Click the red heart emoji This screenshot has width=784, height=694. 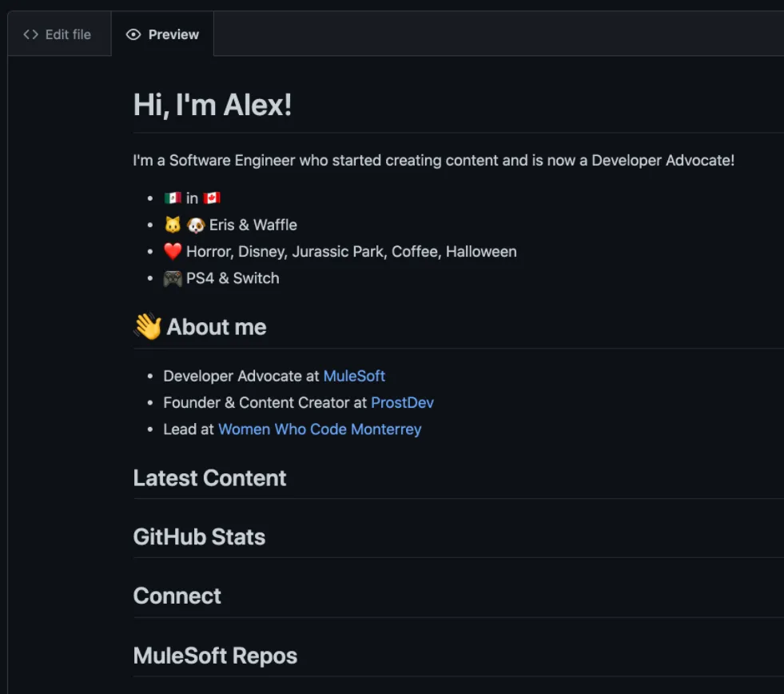(173, 251)
